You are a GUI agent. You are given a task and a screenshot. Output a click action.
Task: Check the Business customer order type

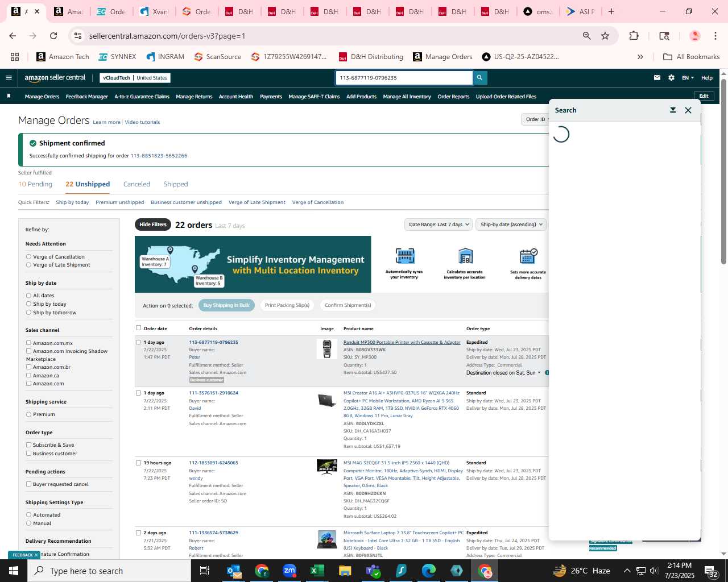(x=28, y=454)
